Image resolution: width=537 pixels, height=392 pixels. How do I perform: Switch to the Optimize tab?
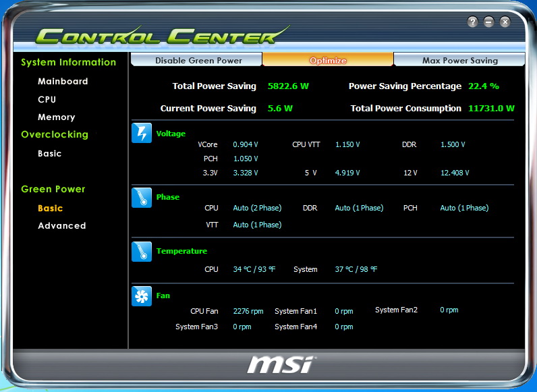point(328,60)
